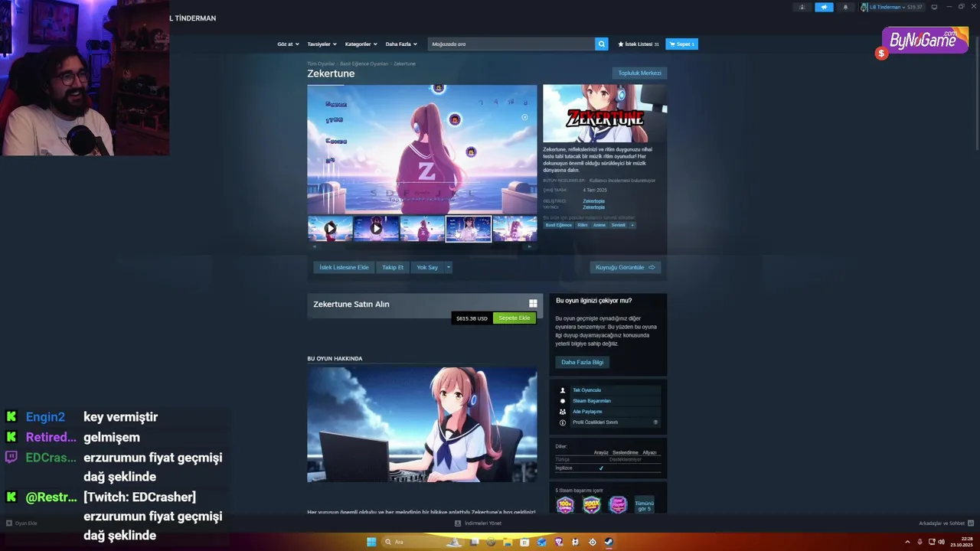
Task: Click the main screenshot preview image
Action: pos(422,149)
